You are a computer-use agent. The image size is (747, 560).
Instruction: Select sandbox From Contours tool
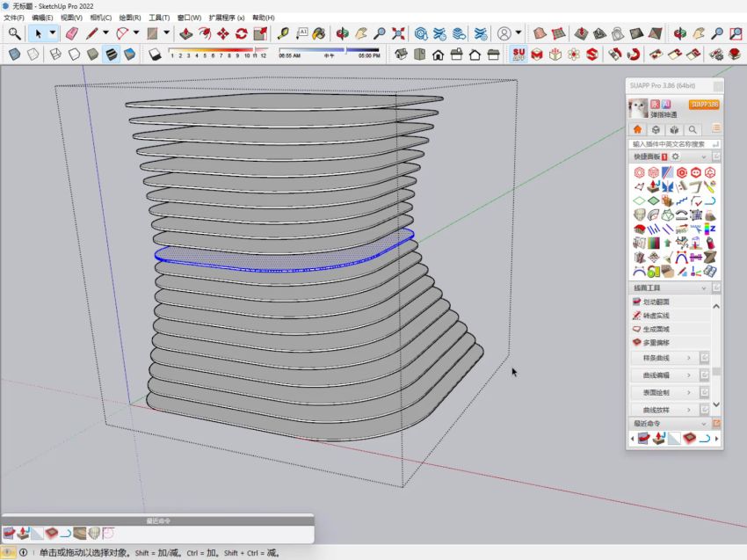point(540,33)
